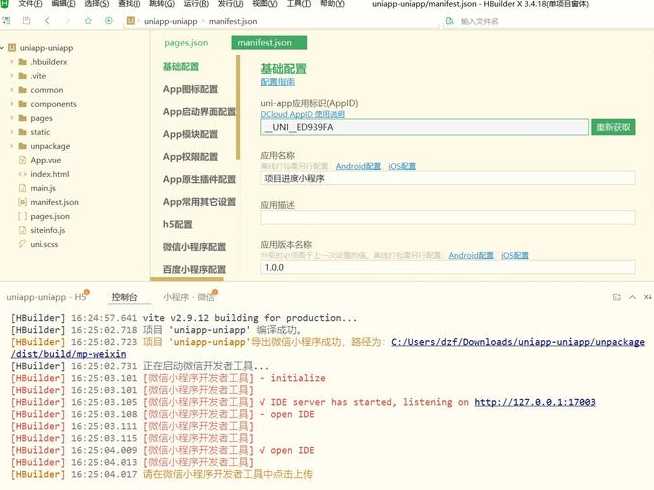Click the 应用名称 field 项目进度小程序

(x=448, y=178)
